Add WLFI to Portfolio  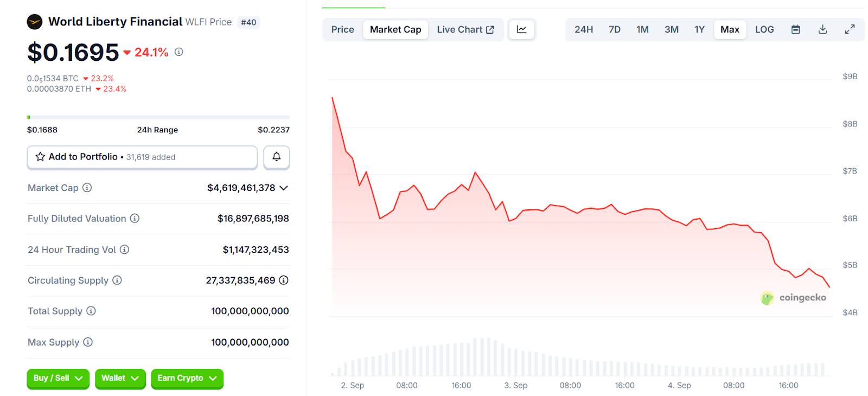tap(142, 157)
